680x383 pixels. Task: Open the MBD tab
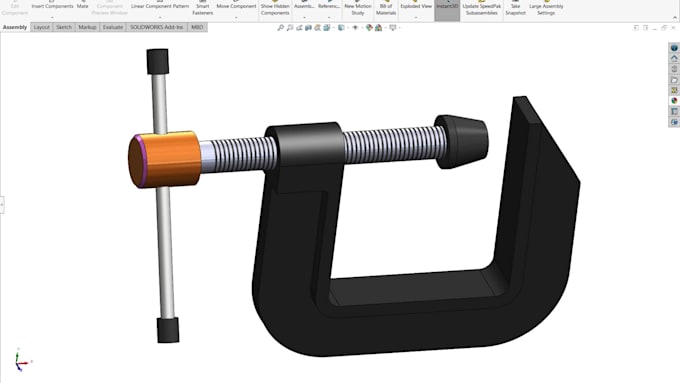click(197, 27)
